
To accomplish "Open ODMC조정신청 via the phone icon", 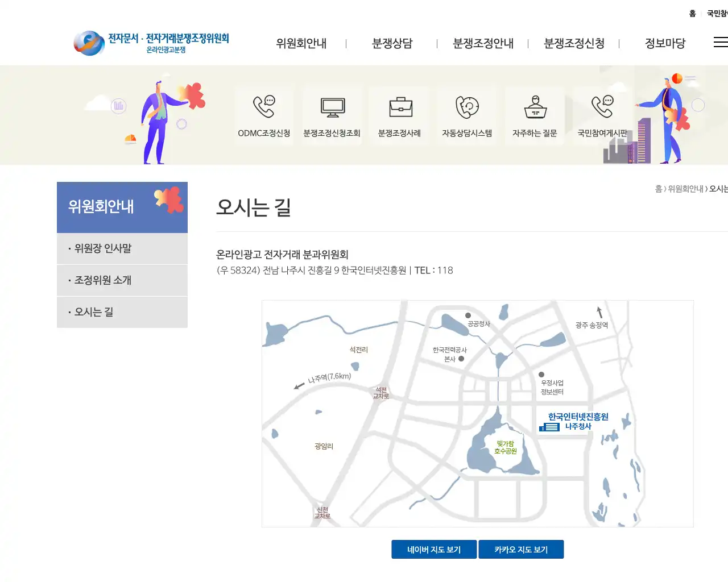I will tap(264, 115).
